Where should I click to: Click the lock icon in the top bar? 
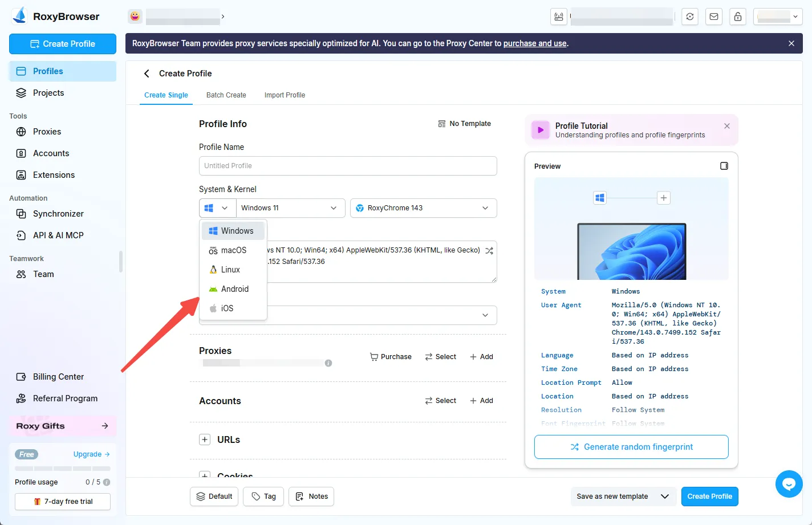tap(738, 17)
